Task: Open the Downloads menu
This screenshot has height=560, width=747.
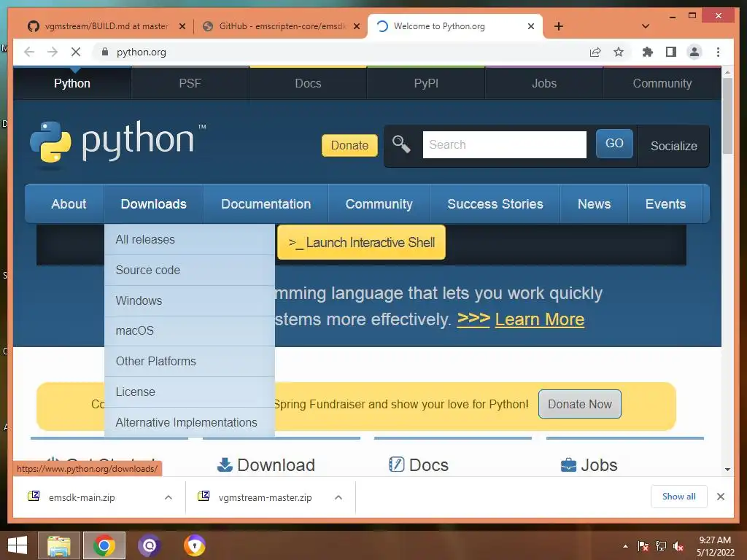Action: [x=153, y=204]
